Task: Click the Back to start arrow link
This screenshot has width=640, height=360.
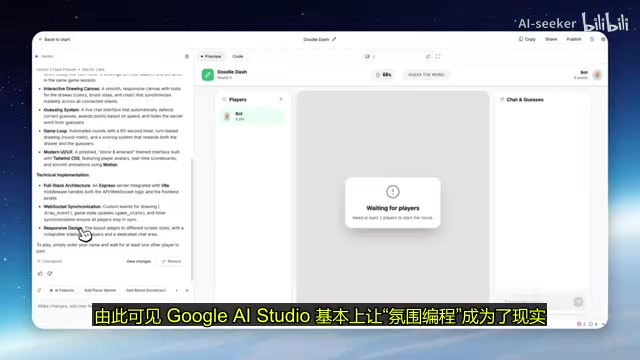Action: click(x=55, y=40)
